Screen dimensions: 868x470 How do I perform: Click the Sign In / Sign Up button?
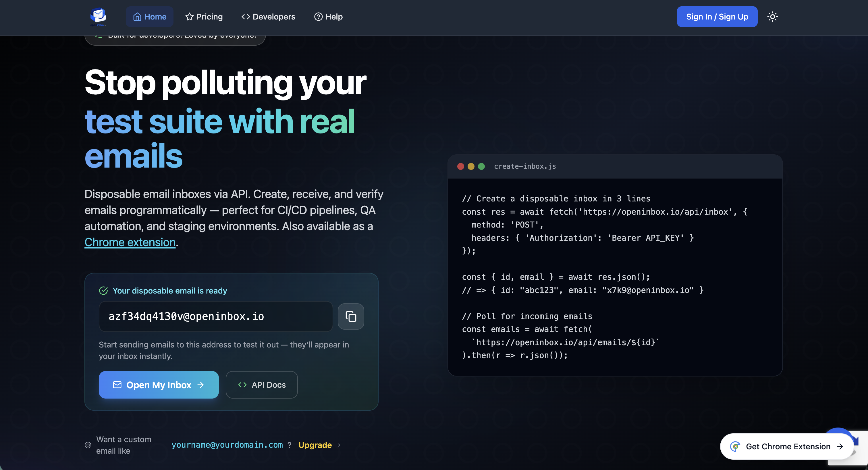click(717, 16)
